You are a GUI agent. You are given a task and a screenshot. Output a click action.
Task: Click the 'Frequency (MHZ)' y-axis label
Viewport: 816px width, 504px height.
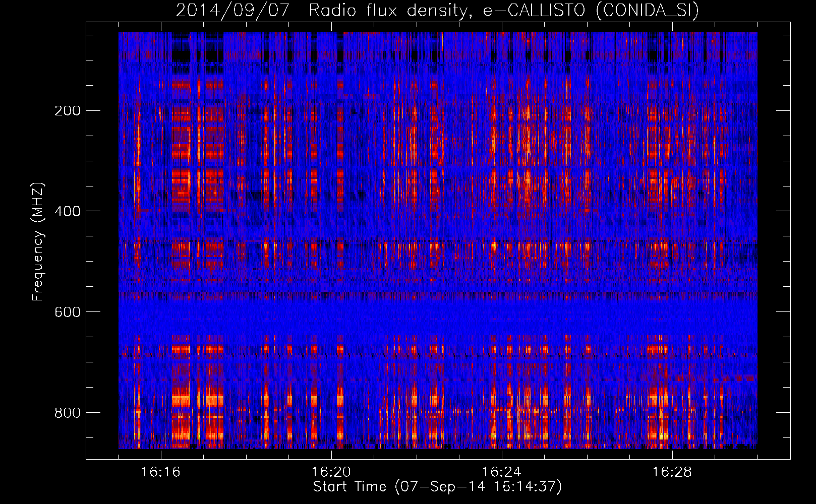[x=38, y=242]
